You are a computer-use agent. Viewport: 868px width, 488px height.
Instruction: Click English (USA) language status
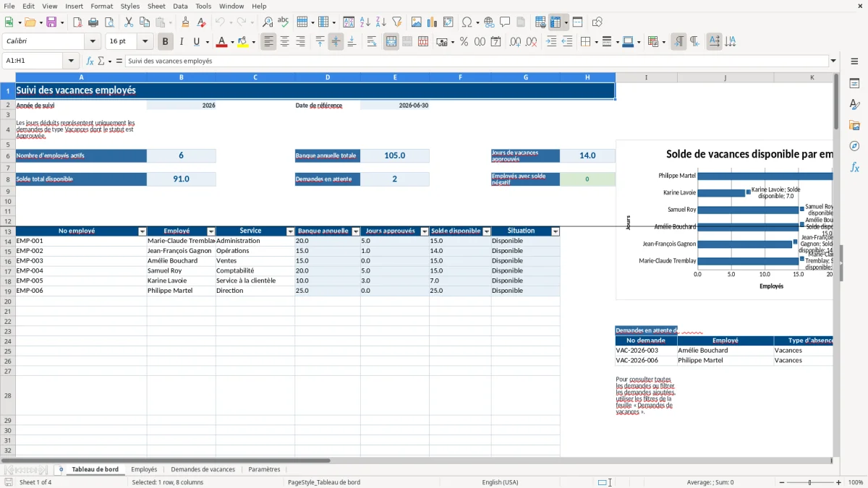(500, 482)
